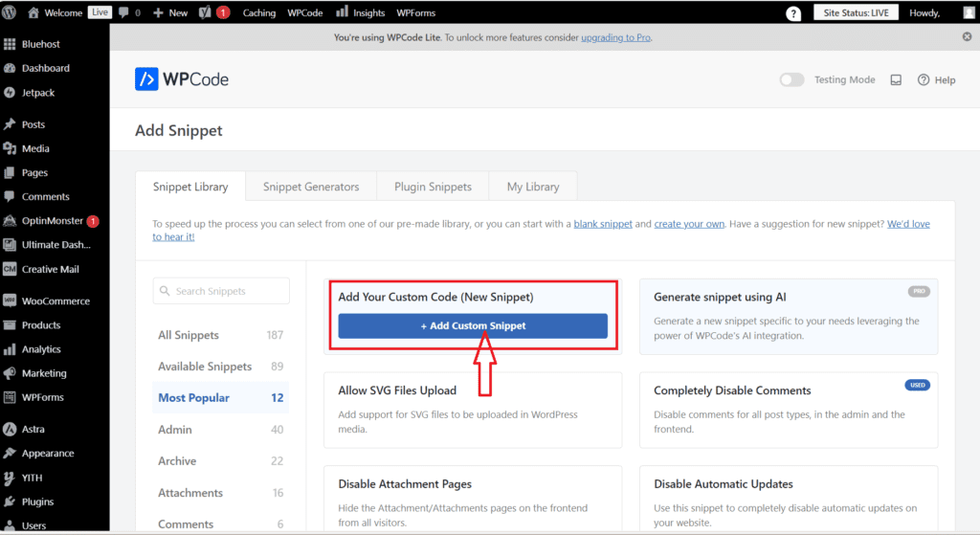This screenshot has height=535, width=980.
Task: Click the WPCode logo icon
Action: click(x=146, y=79)
